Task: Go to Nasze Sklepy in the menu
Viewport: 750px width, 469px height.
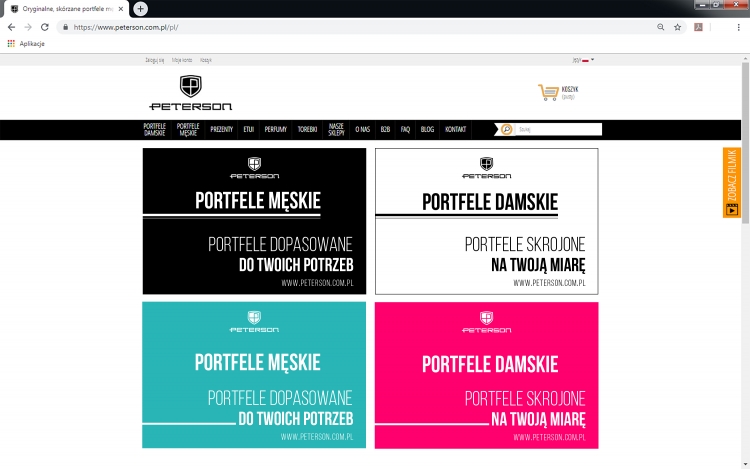Action: pyautogui.click(x=336, y=130)
